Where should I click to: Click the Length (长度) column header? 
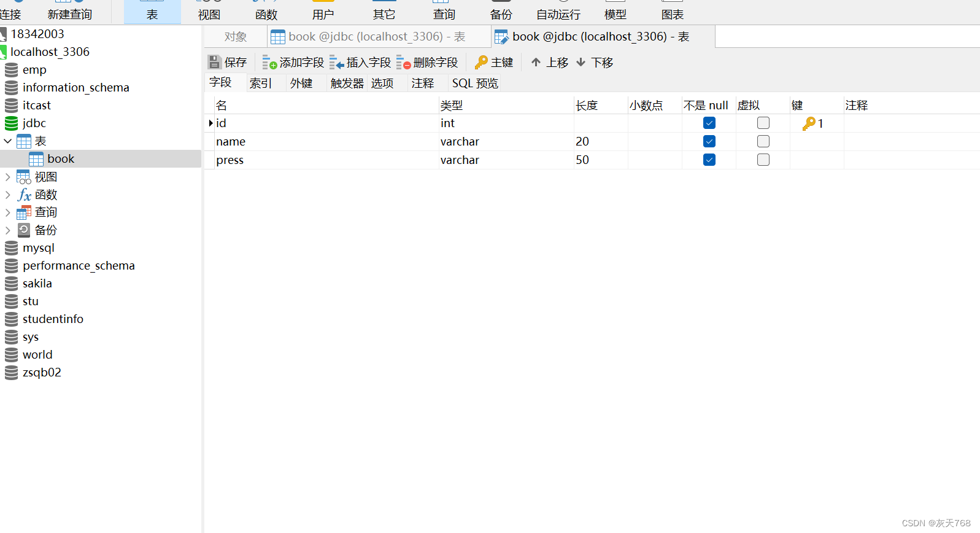point(601,106)
